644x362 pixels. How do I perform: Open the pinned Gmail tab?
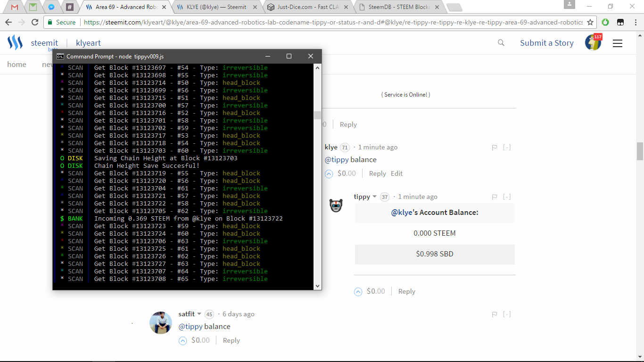click(15, 7)
